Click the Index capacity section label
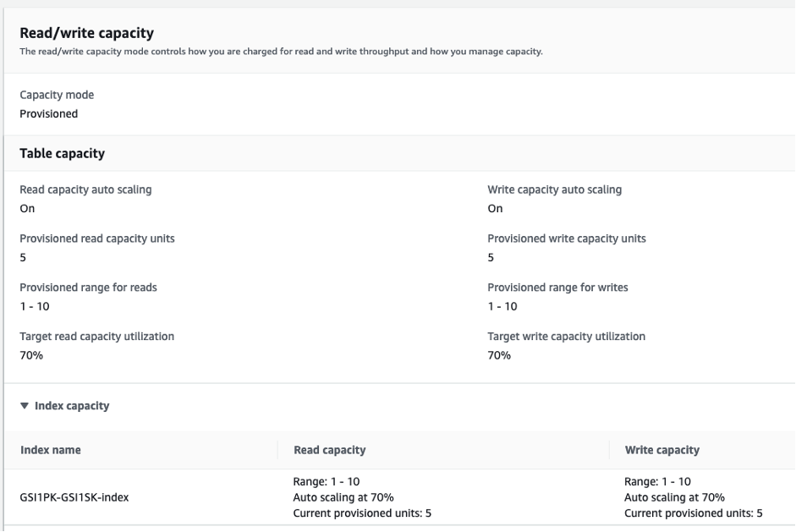 (72, 406)
